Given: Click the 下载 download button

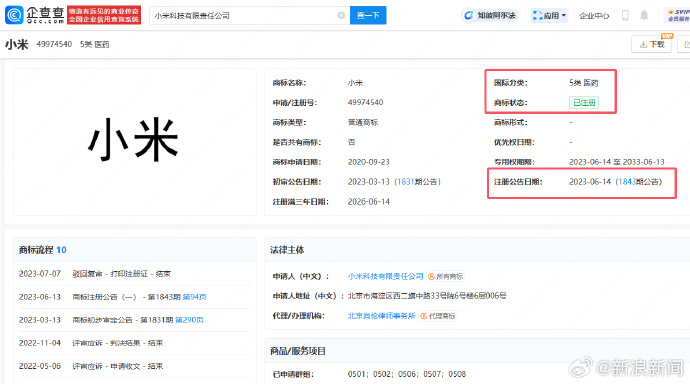Looking at the screenshot, I should [651, 44].
